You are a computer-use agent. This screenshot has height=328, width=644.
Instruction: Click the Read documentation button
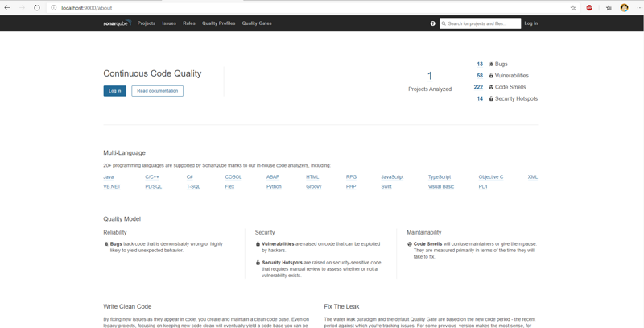(x=157, y=91)
